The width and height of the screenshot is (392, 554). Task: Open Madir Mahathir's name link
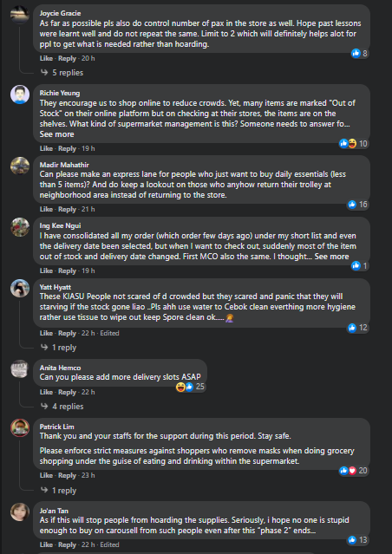click(x=64, y=165)
